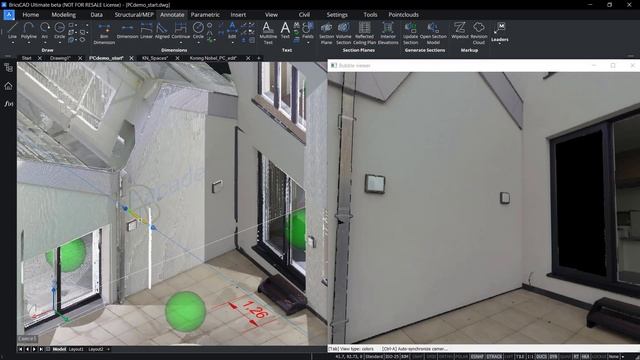The width and height of the screenshot is (640, 360).
Task: Click the Bim Dimension tool
Action: pos(104,33)
